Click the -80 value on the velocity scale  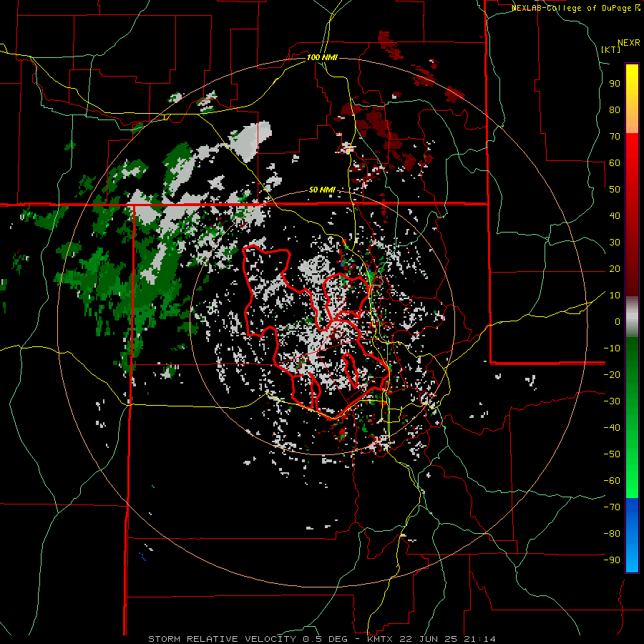(612, 534)
